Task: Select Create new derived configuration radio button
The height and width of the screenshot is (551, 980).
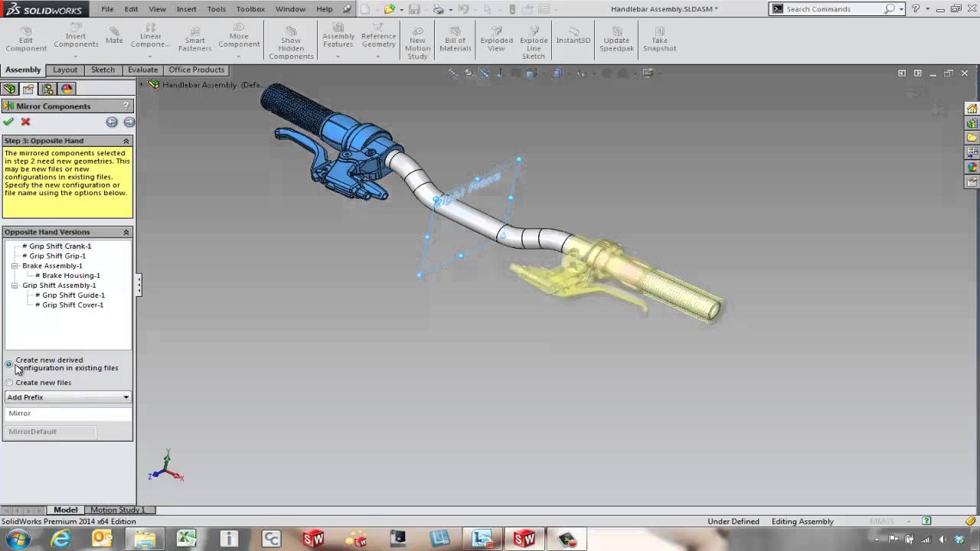Action: click(x=9, y=364)
